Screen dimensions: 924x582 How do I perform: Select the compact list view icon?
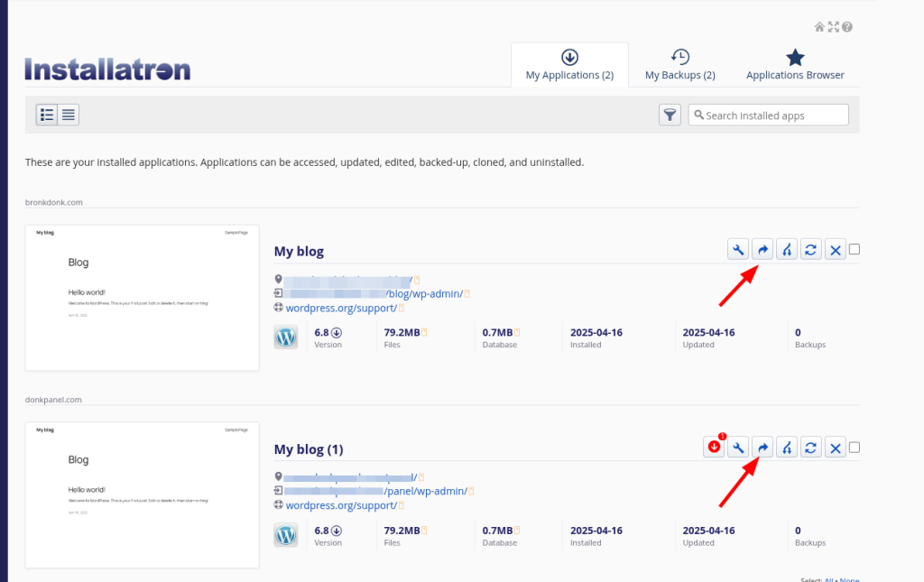69,115
